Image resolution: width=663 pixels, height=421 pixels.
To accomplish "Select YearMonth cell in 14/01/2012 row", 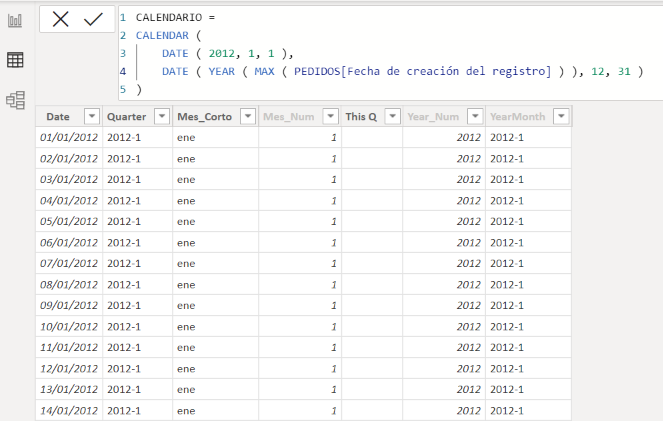I will pyautogui.click(x=529, y=410).
